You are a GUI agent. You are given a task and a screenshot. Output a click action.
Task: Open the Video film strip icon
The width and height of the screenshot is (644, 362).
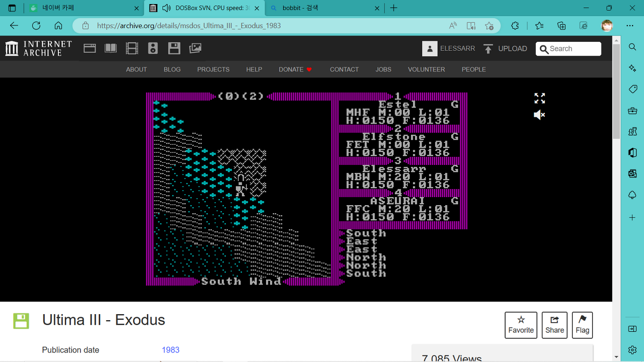point(132,48)
